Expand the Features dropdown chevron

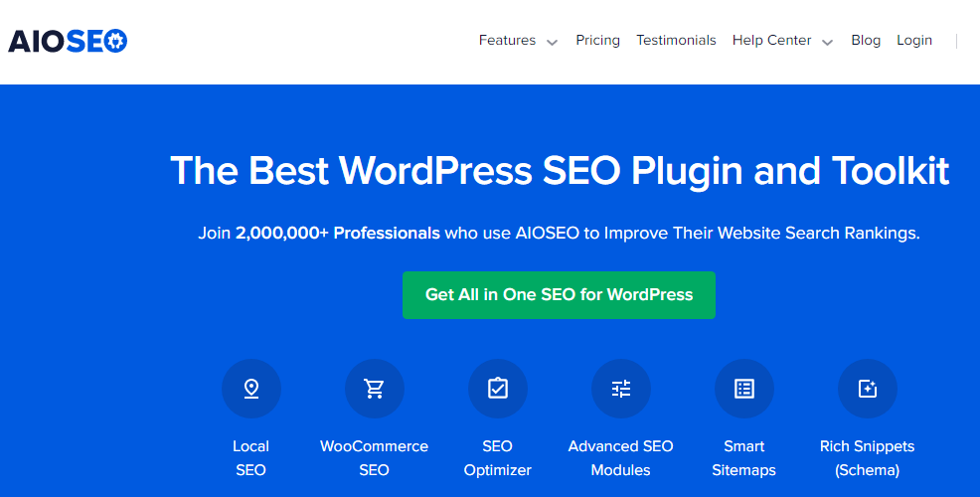tap(552, 43)
